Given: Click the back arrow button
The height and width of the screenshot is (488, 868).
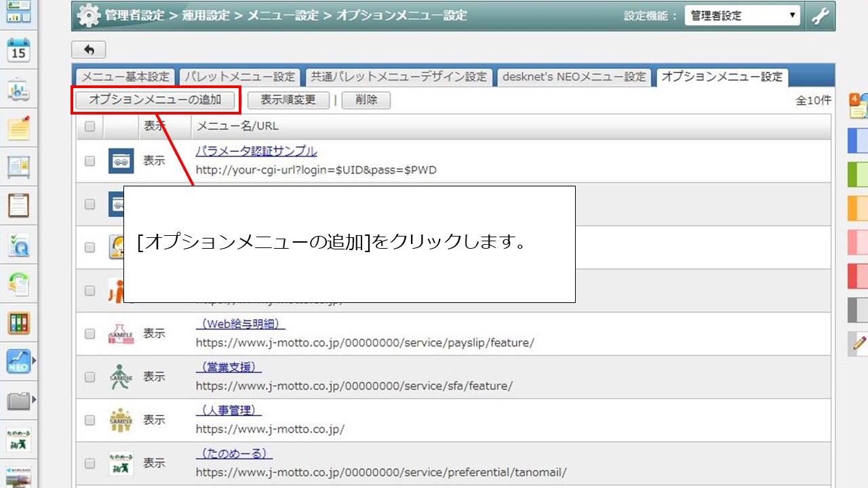Looking at the screenshot, I should [x=88, y=49].
